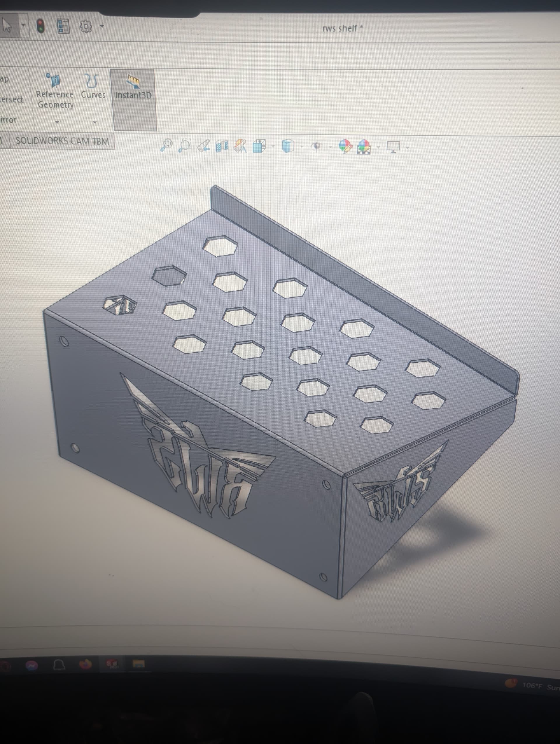
Task: Click the Apply Scene icon
Action: pyautogui.click(x=364, y=147)
